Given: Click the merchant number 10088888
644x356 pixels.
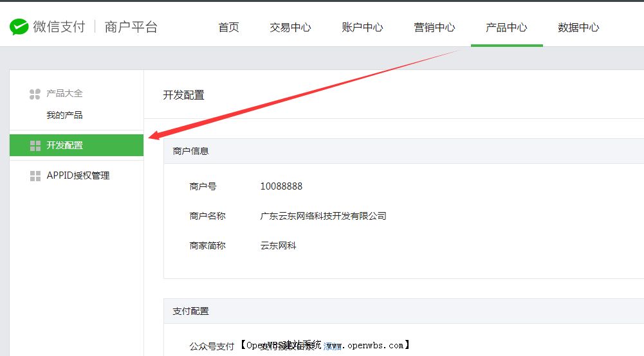Looking at the screenshot, I should [281, 186].
